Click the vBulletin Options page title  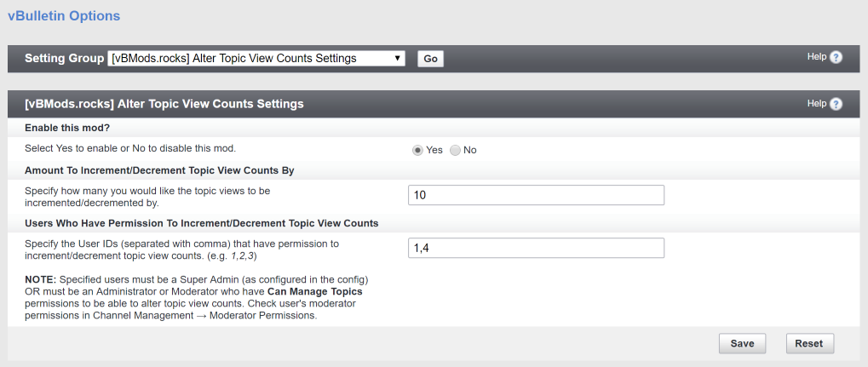(64, 15)
